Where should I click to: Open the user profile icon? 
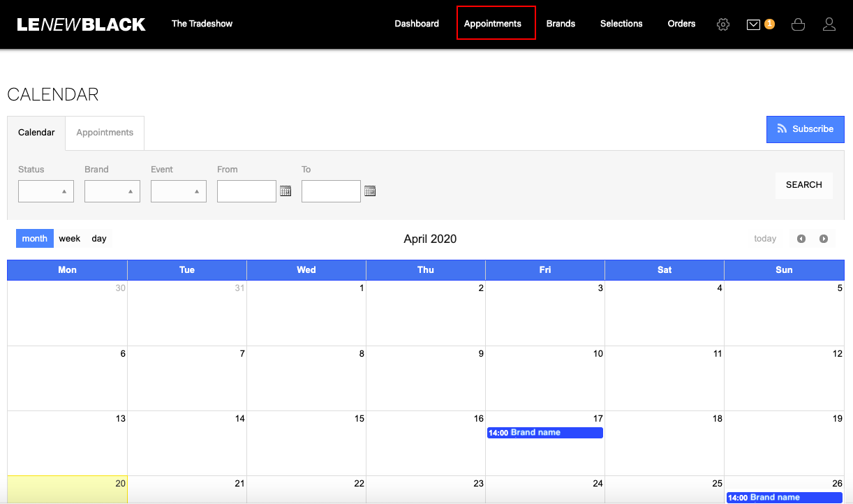pos(829,24)
